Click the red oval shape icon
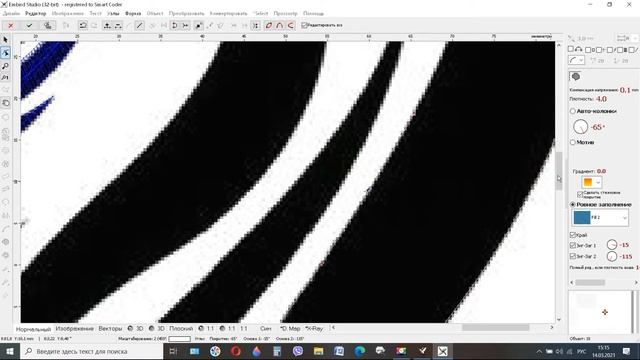640x360 pixels. (269, 25)
